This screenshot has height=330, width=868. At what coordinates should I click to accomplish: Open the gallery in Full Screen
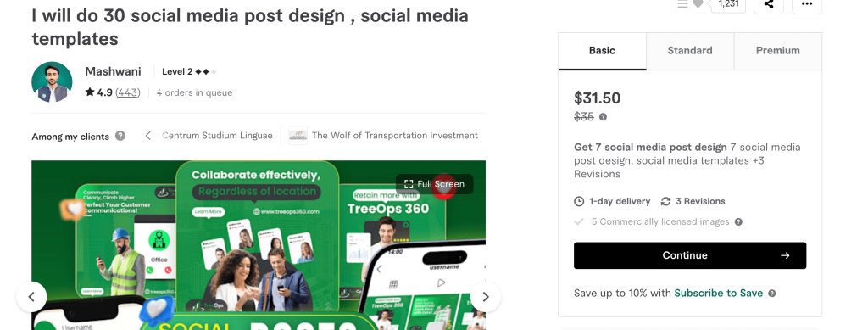435,184
